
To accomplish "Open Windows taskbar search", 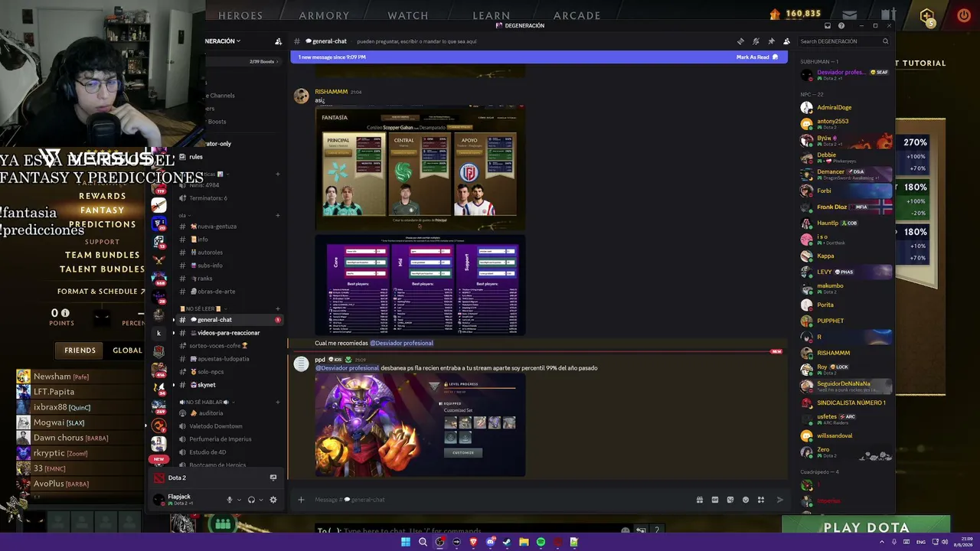I will [x=423, y=542].
